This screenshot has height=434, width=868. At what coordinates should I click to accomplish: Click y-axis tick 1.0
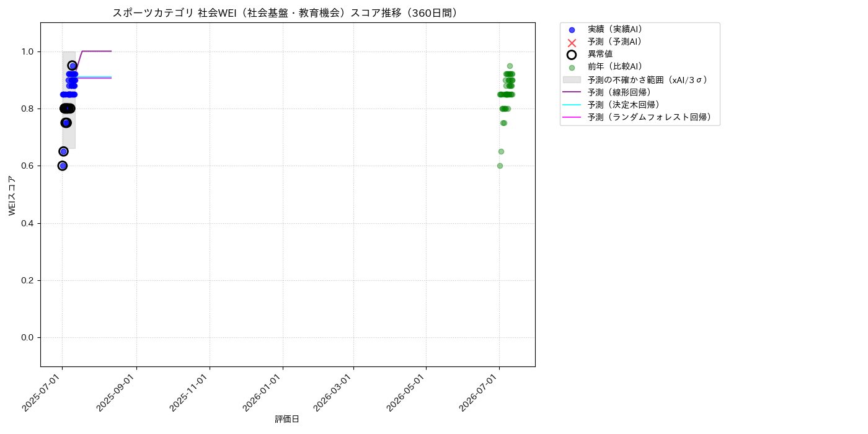pyautogui.click(x=27, y=51)
